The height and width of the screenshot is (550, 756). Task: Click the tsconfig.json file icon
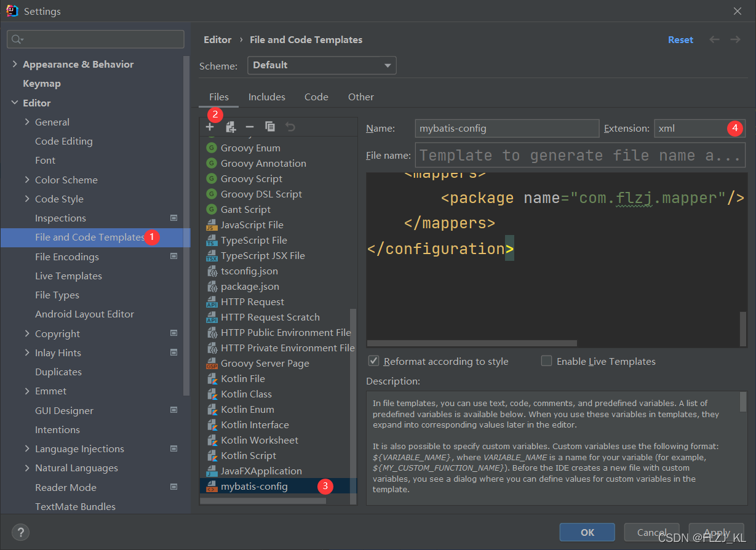[x=212, y=271]
